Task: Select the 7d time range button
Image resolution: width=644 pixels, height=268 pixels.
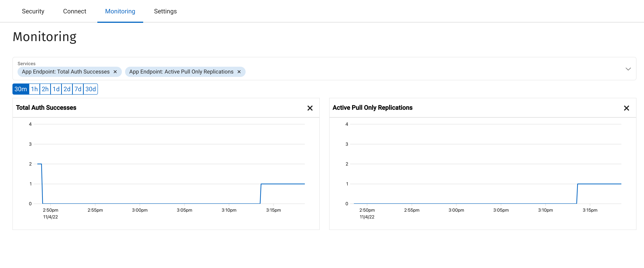Action: [x=78, y=89]
